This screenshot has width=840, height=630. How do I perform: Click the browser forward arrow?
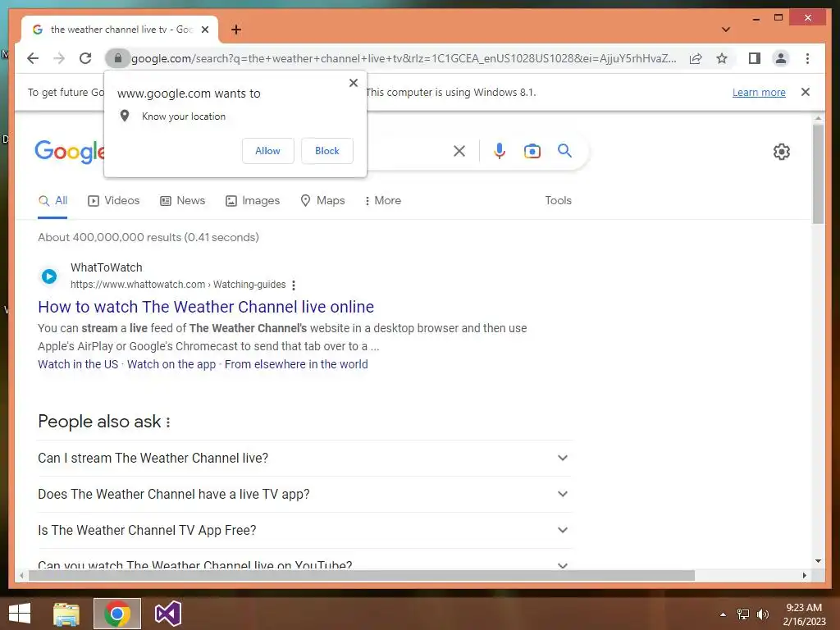click(59, 58)
